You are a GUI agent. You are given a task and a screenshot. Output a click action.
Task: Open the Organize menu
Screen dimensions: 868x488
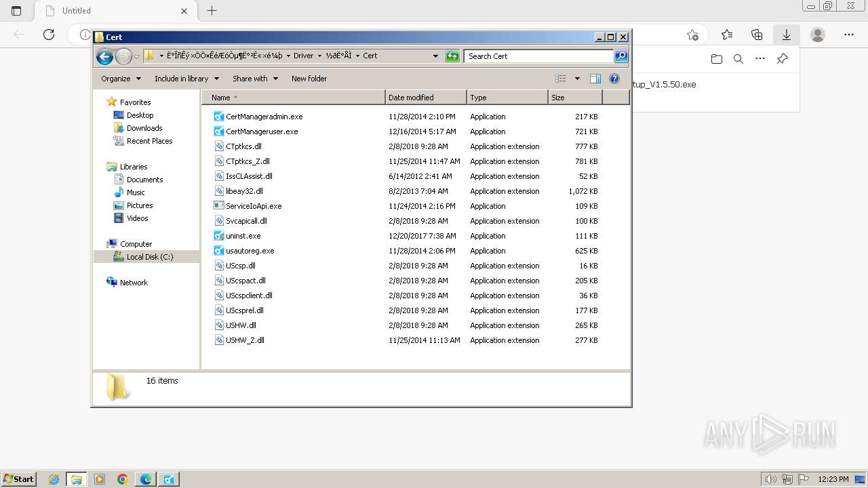tap(121, 79)
